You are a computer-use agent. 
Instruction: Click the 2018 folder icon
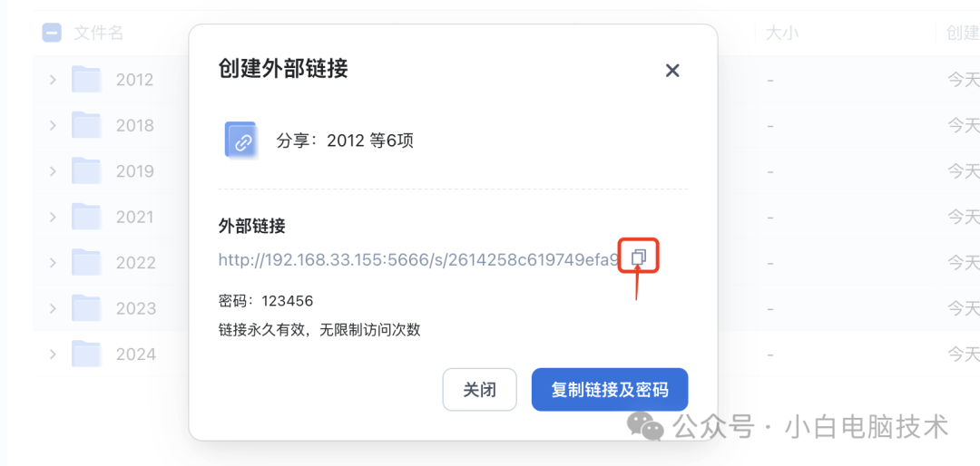[86, 125]
